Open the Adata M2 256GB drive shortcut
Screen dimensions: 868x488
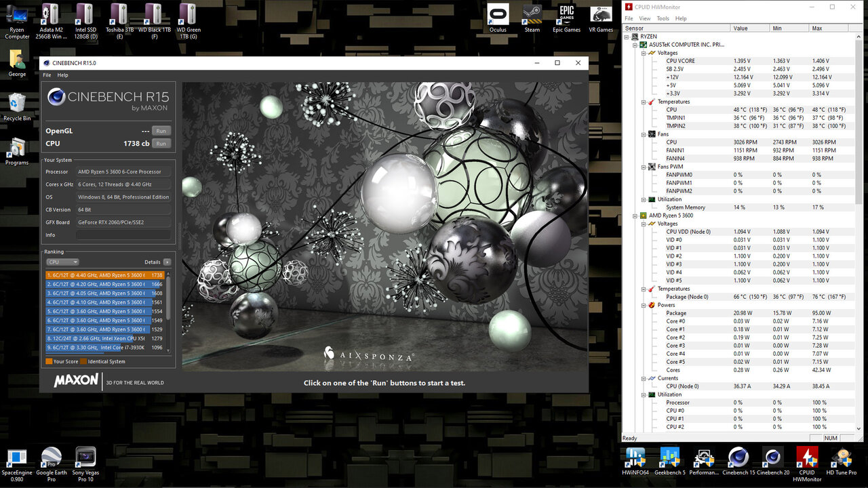click(x=51, y=22)
